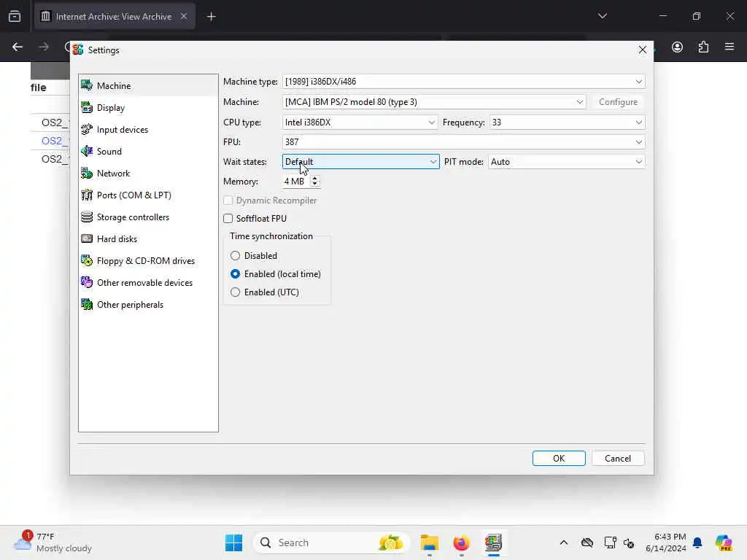Select the Machine category icon
This screenshot has height=560, width=747.
(87, 86)
